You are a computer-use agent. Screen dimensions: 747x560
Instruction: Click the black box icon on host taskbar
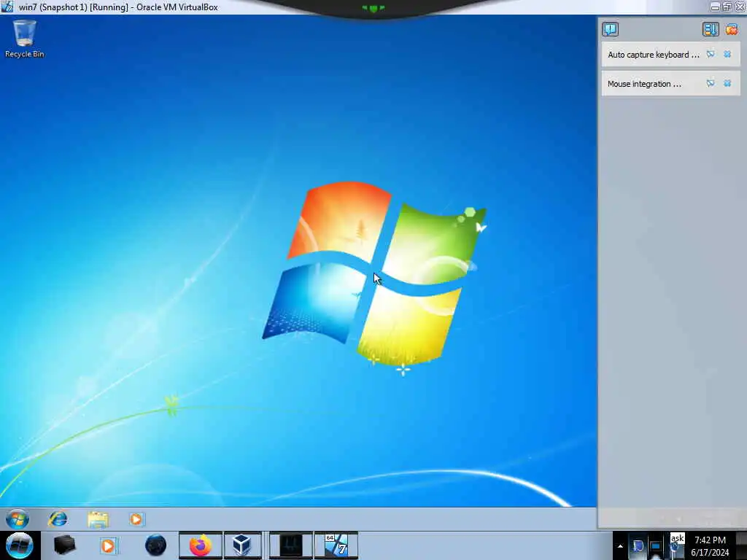(65, 545)
